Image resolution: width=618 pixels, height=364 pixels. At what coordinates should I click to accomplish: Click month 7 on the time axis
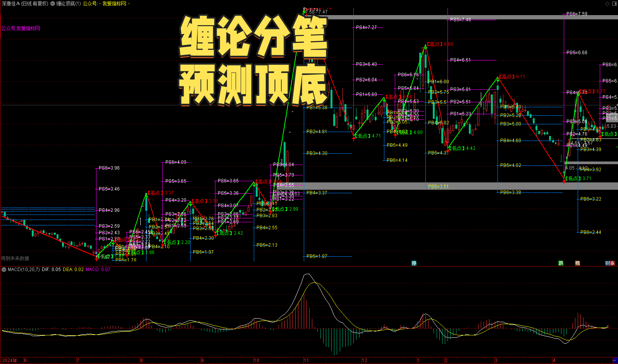(x=78, y=361)
